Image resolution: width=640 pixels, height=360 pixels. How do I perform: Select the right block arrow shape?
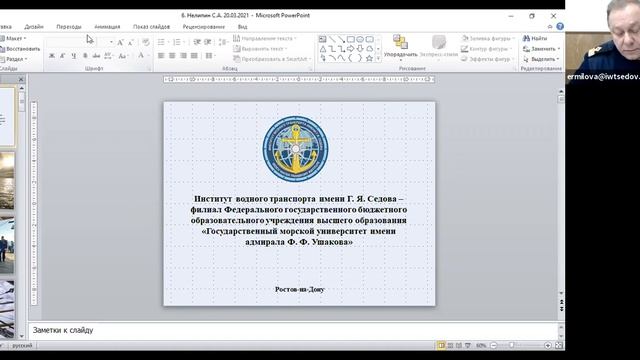[351, 49]
